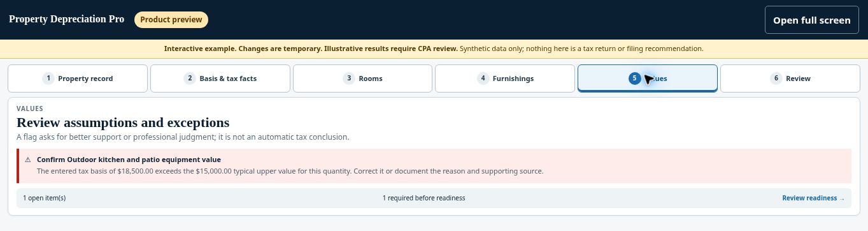Click the 'A flag asks for better support' description
This screenshot has height=231, width=868.
tap(183, 137)
